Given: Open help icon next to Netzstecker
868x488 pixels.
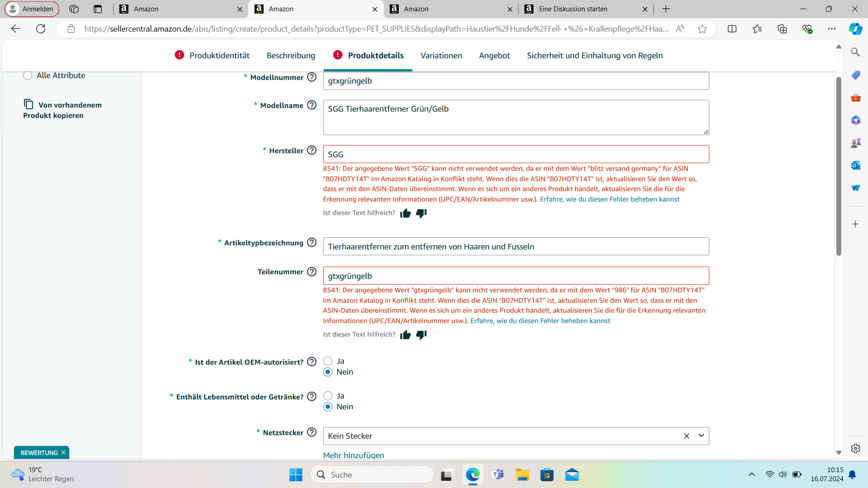Looking at the screenshot, I should tap(311, 432).
